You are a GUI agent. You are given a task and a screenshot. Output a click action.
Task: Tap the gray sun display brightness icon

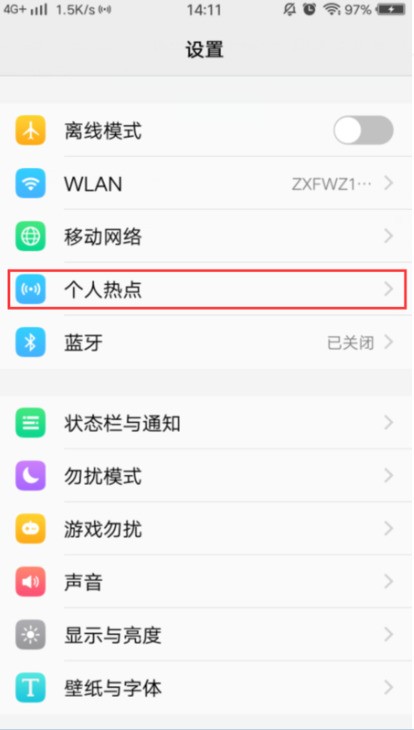(30, 635)
